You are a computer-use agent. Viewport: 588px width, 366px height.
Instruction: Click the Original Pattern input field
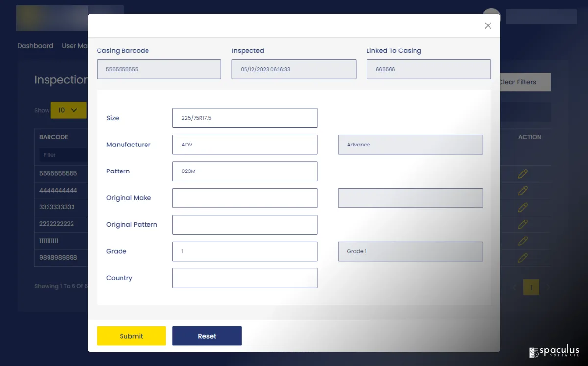[x=245, y=225]
